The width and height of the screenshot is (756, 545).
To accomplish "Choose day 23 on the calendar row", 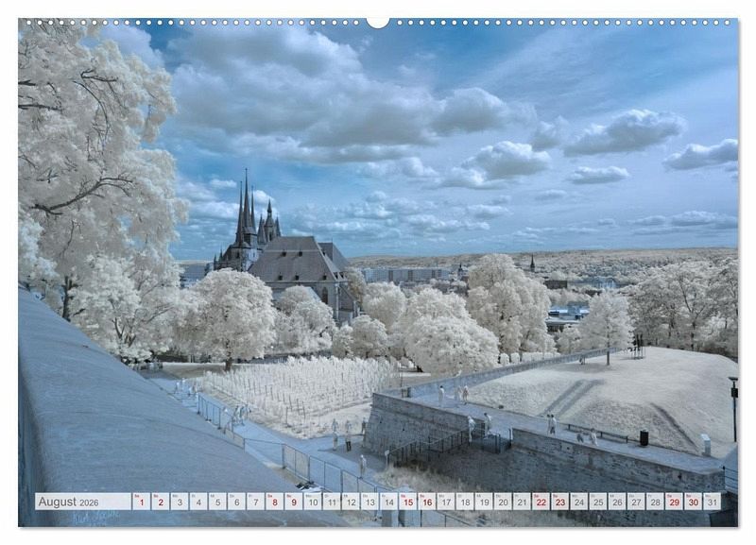I will coord(559,502).
